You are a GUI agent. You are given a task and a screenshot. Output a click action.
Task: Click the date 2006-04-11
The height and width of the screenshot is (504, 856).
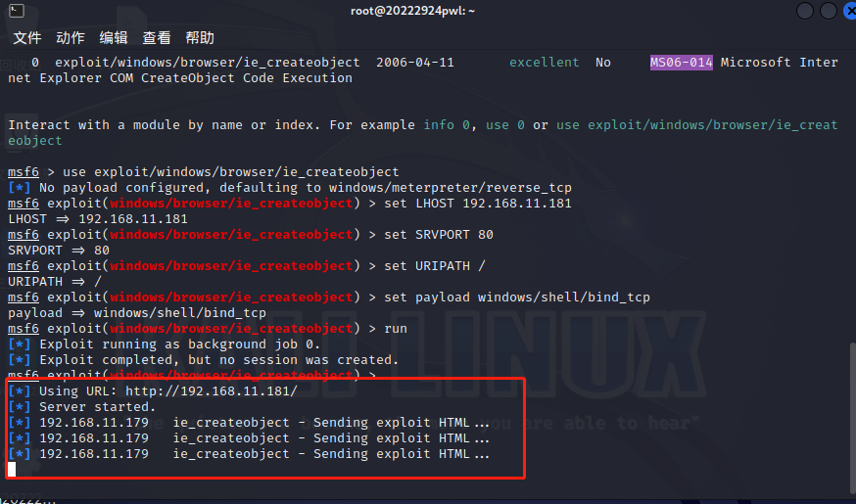(x=415, y=63)
